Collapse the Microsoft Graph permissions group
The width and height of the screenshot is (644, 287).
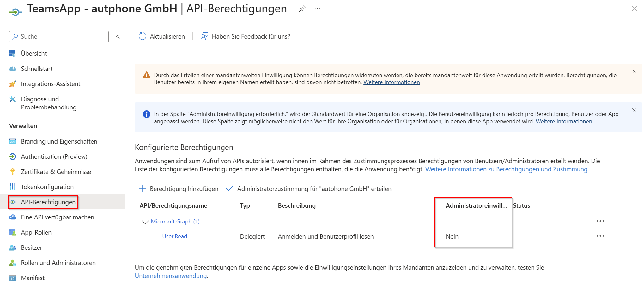point(145,221)
